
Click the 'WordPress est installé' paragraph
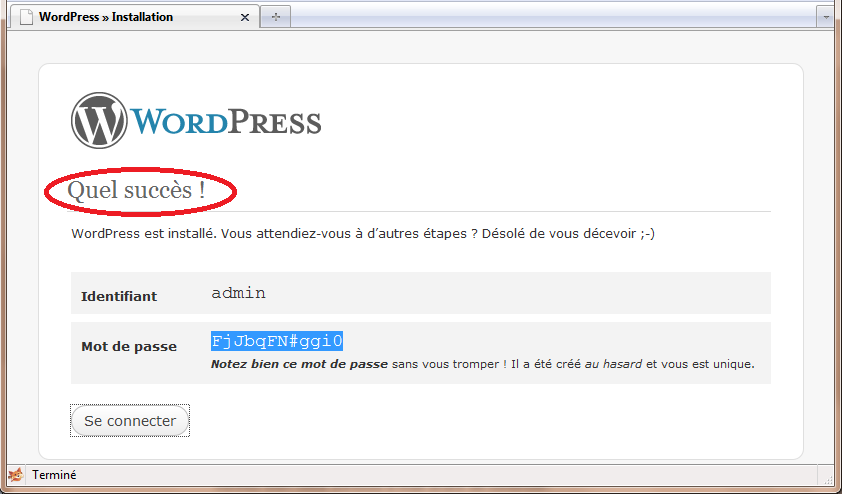click(363, 234)
